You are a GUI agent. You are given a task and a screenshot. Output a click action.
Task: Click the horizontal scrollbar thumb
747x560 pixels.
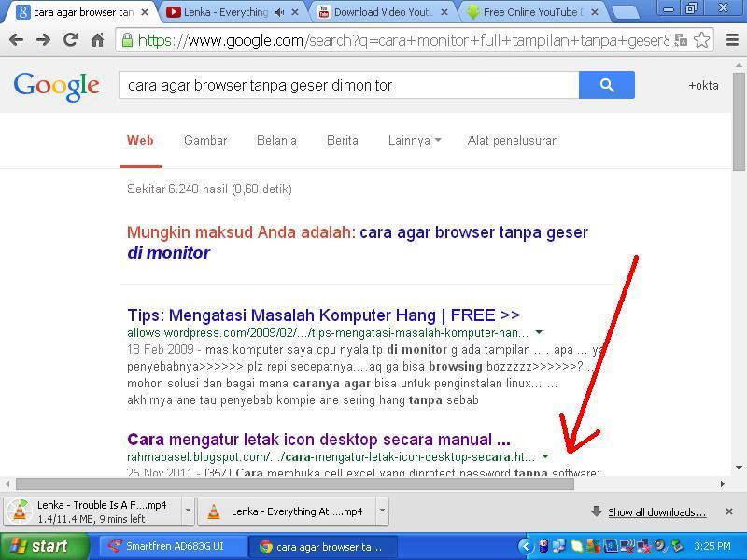[x=295, y=484]
